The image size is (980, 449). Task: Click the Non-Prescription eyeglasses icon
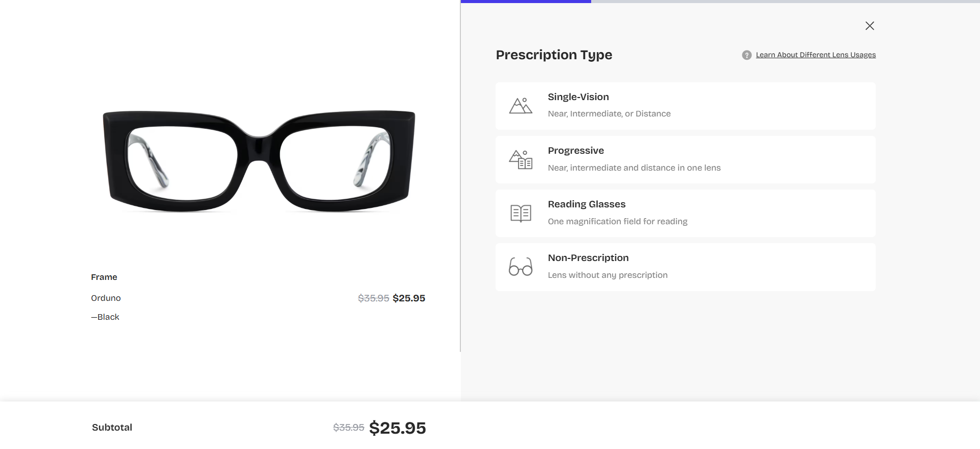521,267
